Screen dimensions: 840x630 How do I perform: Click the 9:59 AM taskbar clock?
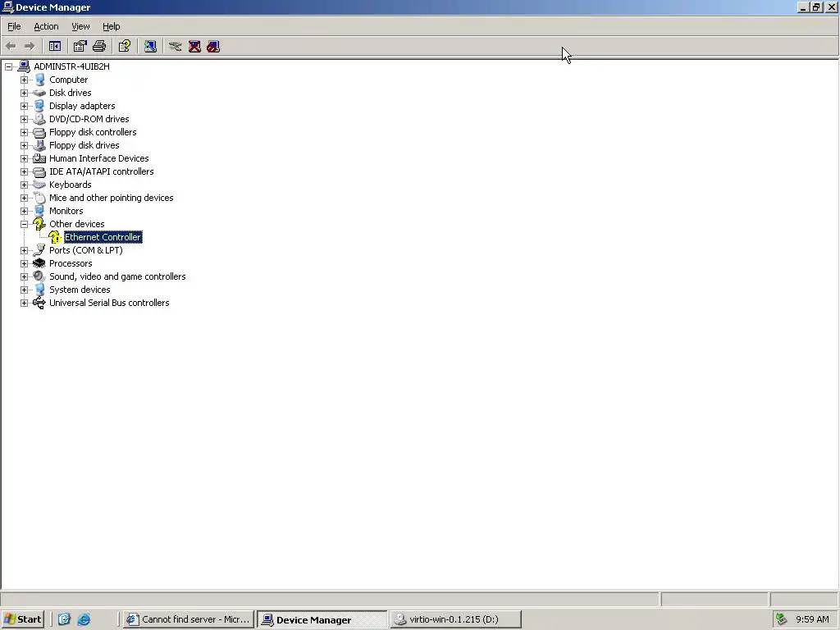point(812,619)
